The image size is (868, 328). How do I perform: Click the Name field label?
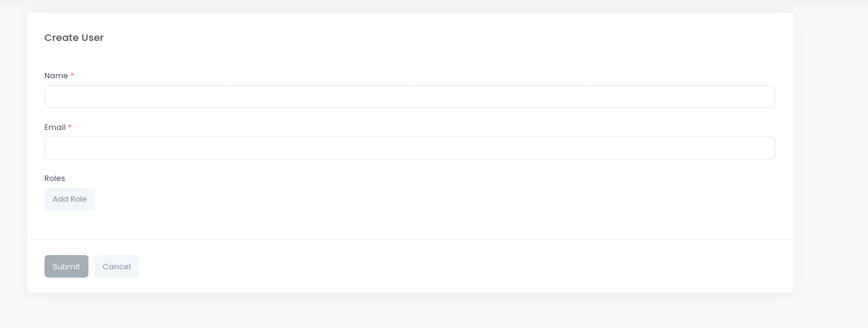pyautogui.click(x=56, y=76)
